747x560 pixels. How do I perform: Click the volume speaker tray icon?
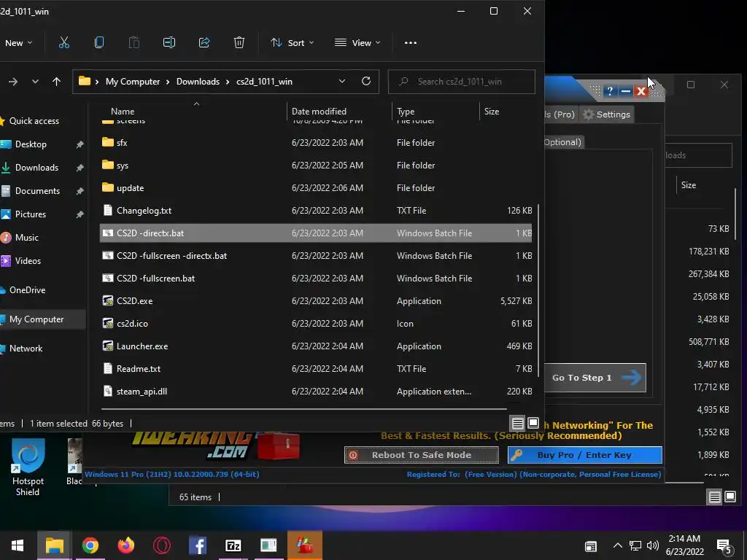[653, 545]
